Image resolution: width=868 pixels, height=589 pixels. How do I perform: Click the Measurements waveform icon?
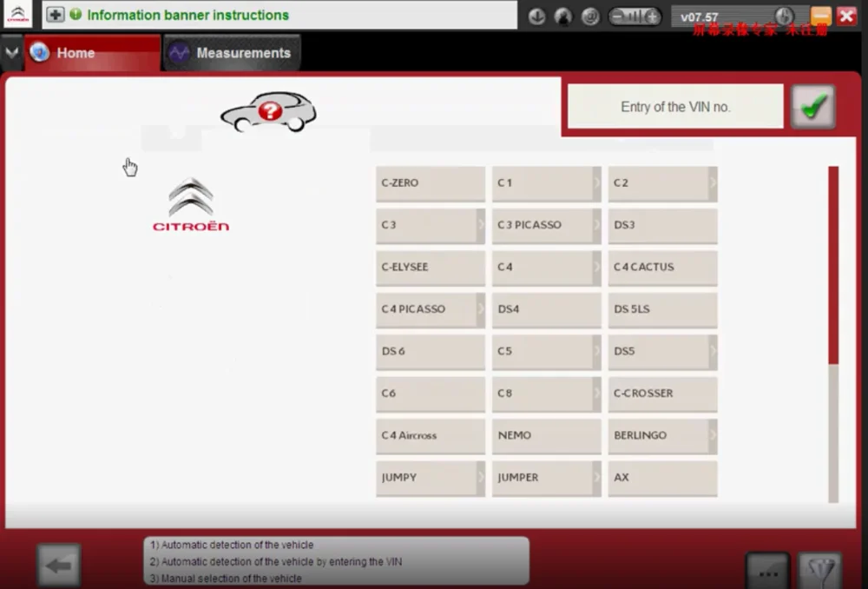(x=179, y=53)
